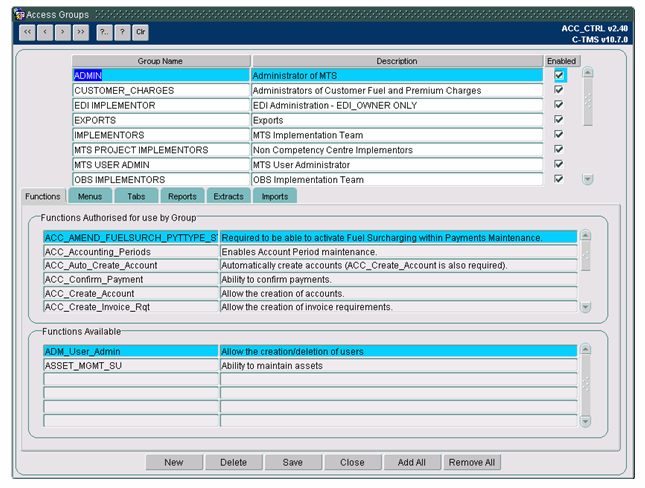
Task: Click the ?.. query toolbar button
Action: 104,32
